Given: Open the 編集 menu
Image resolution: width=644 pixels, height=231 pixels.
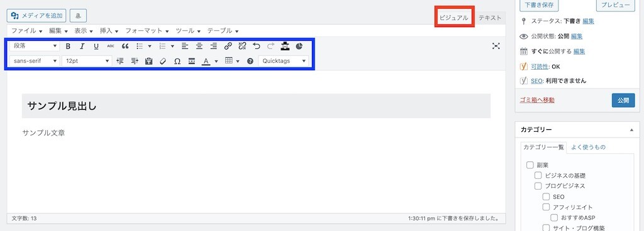Looking at the screenshot, I should point(58,31).
